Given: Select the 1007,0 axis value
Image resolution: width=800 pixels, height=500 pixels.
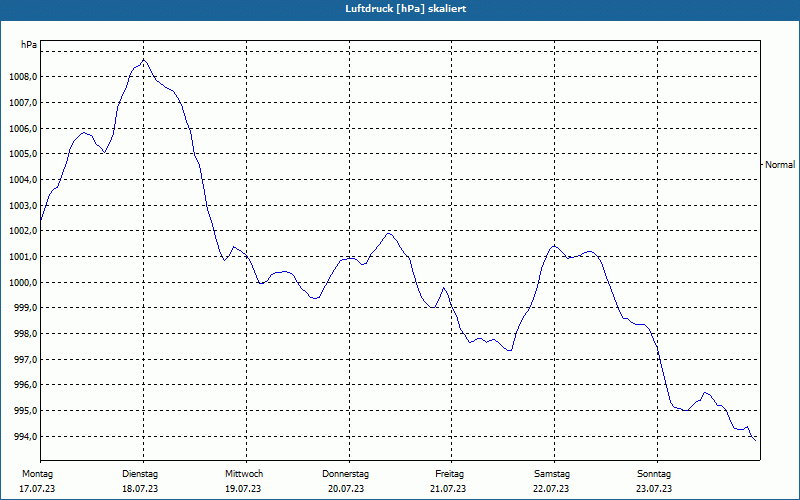Looking at the screenshot, I should click(22, 103).
